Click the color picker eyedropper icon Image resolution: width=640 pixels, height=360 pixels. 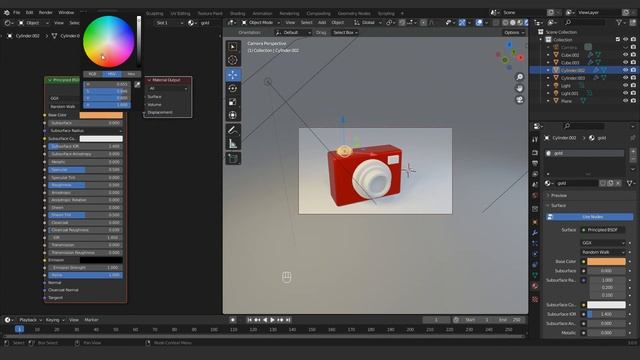[137, 84]
